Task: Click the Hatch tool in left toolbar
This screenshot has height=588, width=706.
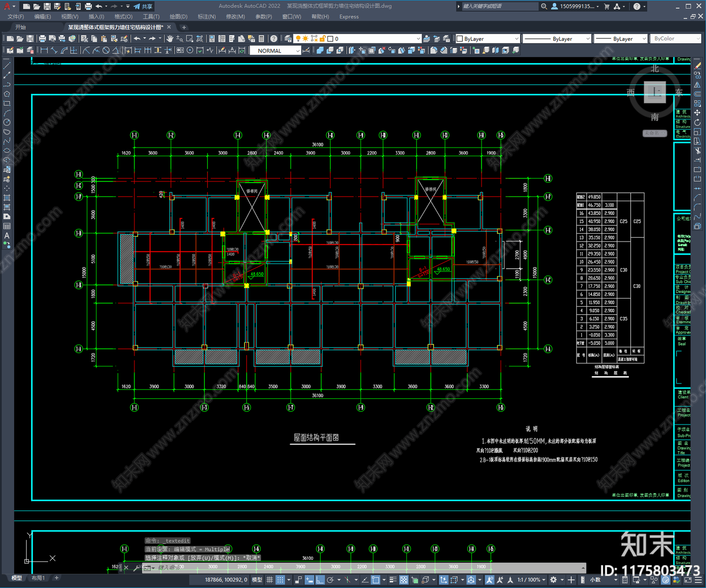Action: point(7,198)
